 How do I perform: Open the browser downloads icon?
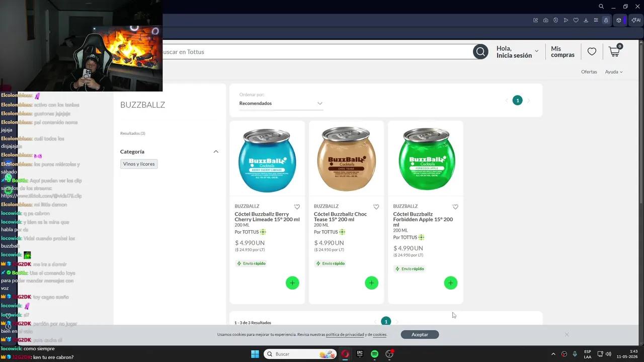(x=586, y=20)
